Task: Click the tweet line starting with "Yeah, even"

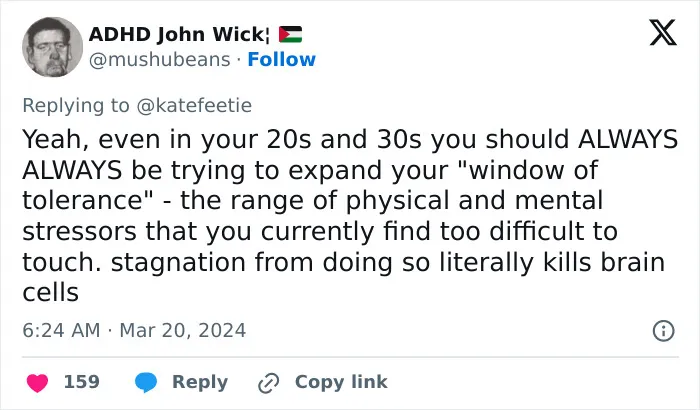Action: [350, 139]
